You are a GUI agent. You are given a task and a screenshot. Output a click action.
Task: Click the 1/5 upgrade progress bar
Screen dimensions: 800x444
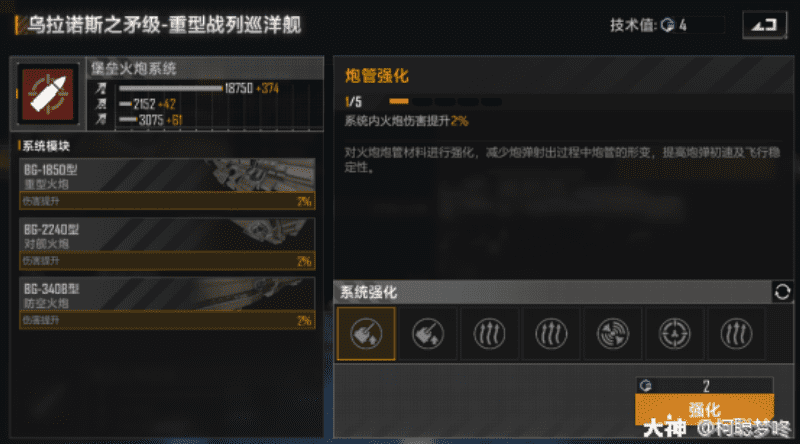(x=445, y=102)
